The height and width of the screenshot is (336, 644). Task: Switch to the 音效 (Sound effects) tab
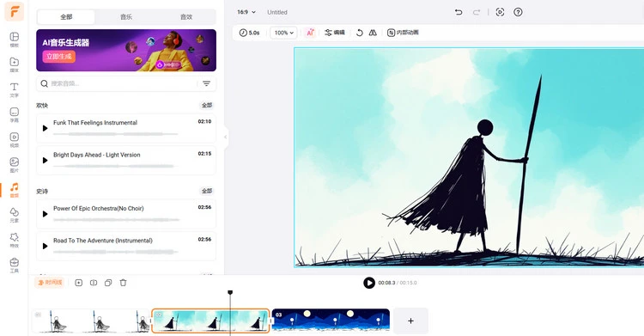(x=186, y=17)
